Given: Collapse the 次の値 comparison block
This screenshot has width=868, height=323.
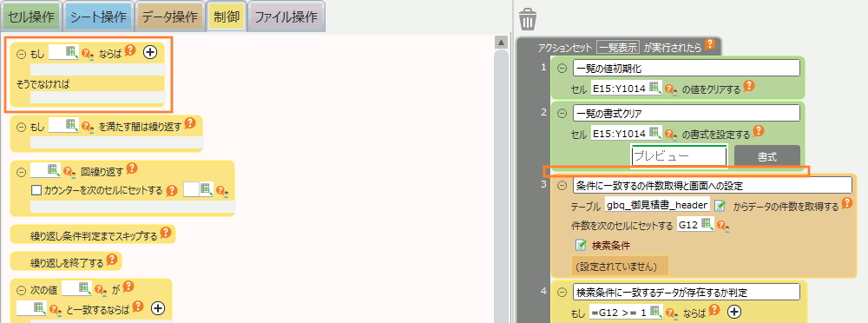Looking at the screenshot, I should click(22, 289).
